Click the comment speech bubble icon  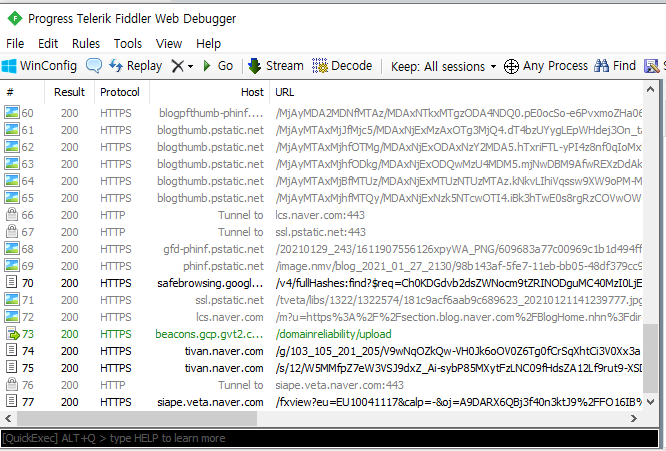[93, 66]
